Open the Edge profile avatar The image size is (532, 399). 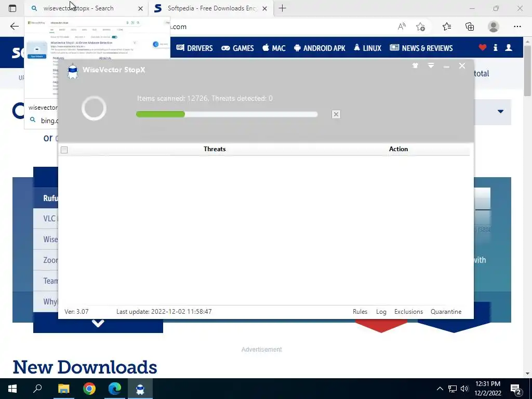point(494,26)
